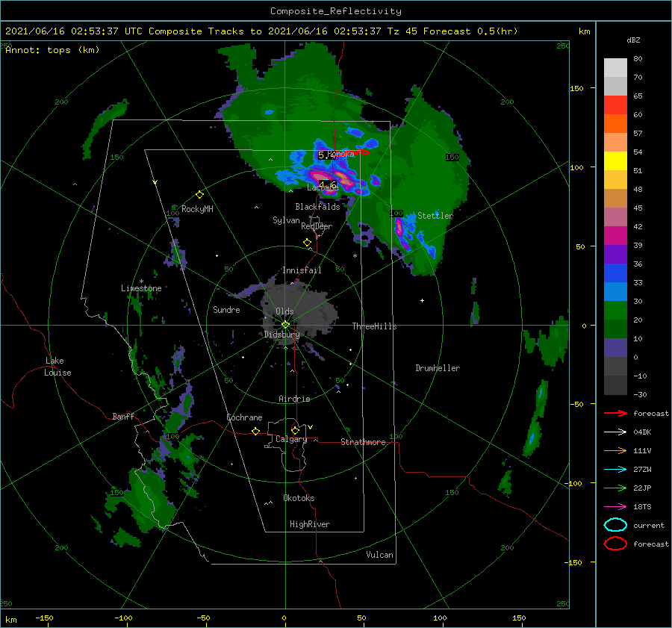Choose the green 22JP track arrow

click(615, 488)
